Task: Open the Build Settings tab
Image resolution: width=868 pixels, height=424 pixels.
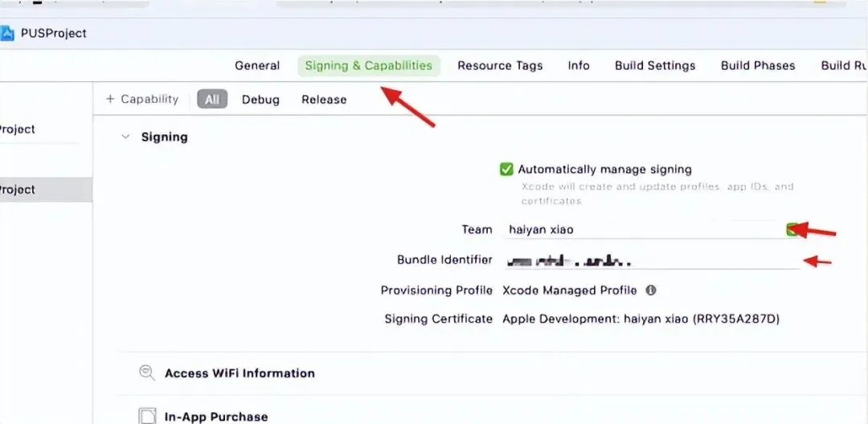Action: [x=655, y=65]
